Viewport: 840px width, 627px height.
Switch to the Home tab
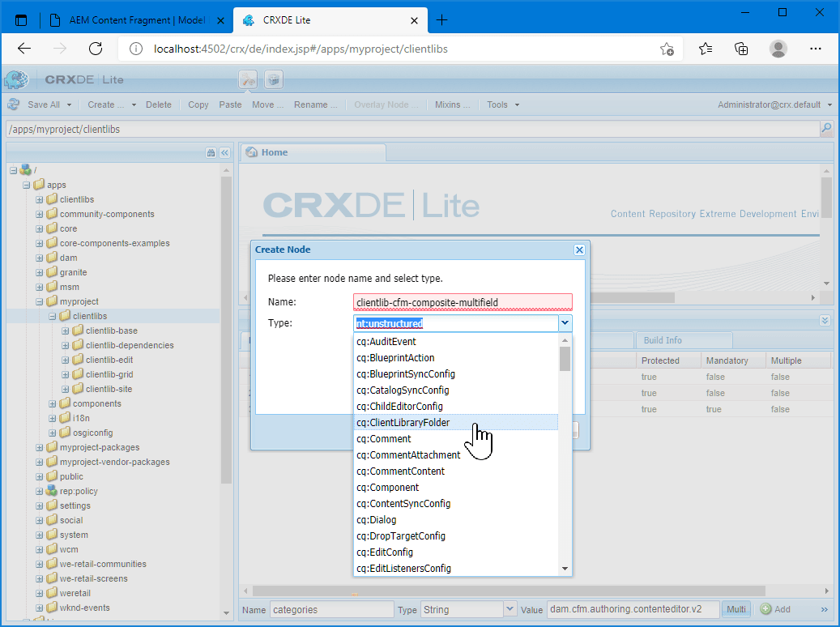pyautogui.click(x=313, y=152)
